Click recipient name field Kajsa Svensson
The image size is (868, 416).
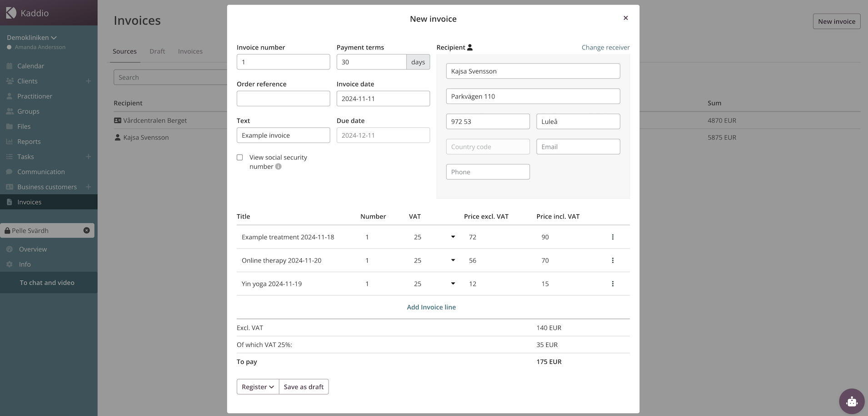coord(533,71)
